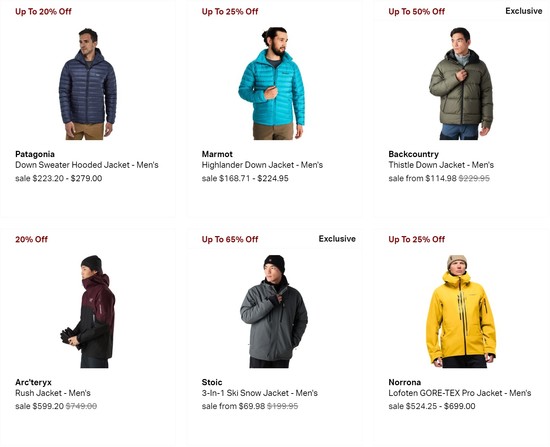The width and height of the screenshot is (550, 447).
Task: Select the Patagonia brand name
Action: [35, 154]
